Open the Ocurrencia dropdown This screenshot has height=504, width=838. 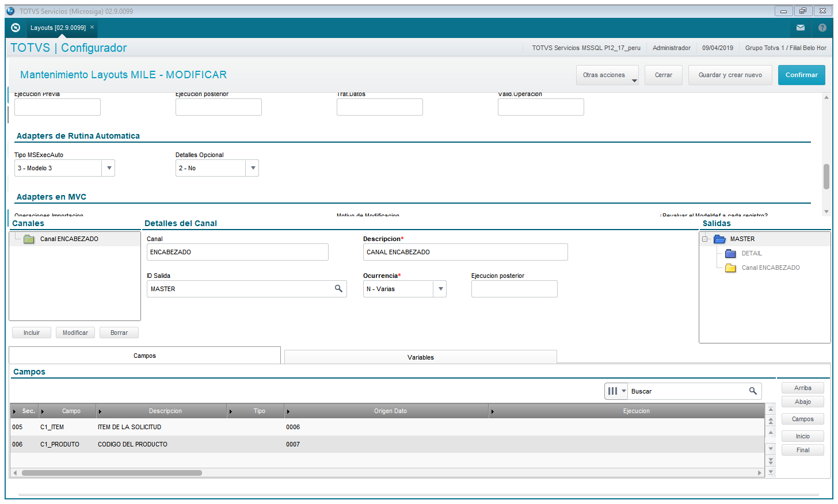coord(440,289)
